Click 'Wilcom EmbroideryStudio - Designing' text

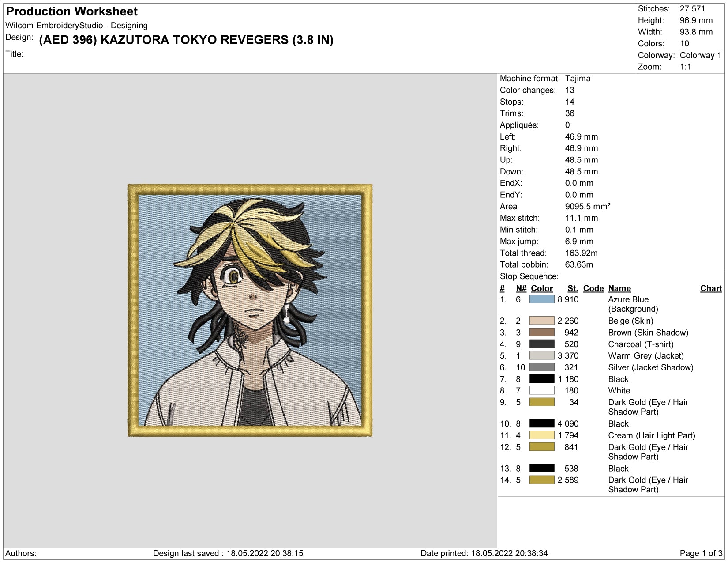pyautogui.click(x=76, y=26)
